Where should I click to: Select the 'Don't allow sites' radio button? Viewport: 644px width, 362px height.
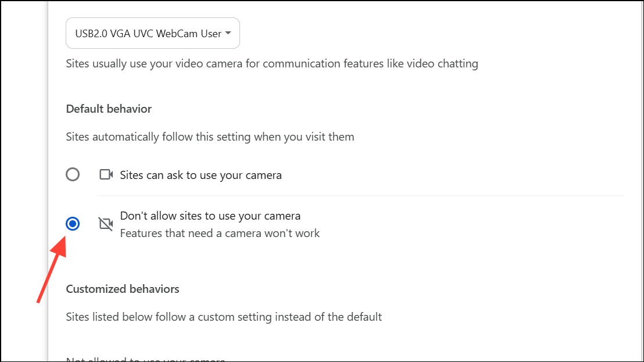73,224
